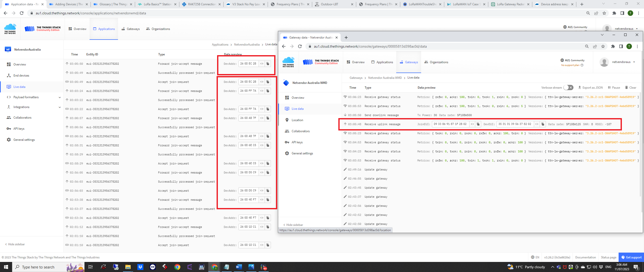The image size is (644, 272).
Task: Open the Status page link
Action: tap(609, 257)
